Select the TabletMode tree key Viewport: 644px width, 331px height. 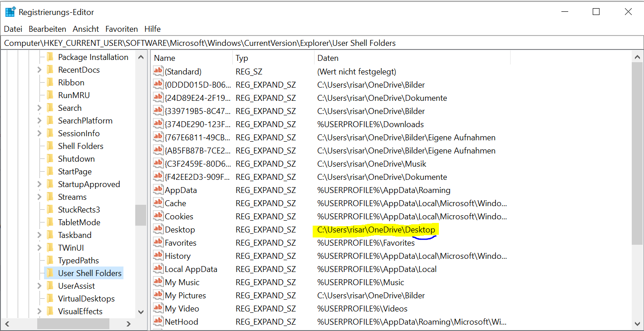pos(79,222)
